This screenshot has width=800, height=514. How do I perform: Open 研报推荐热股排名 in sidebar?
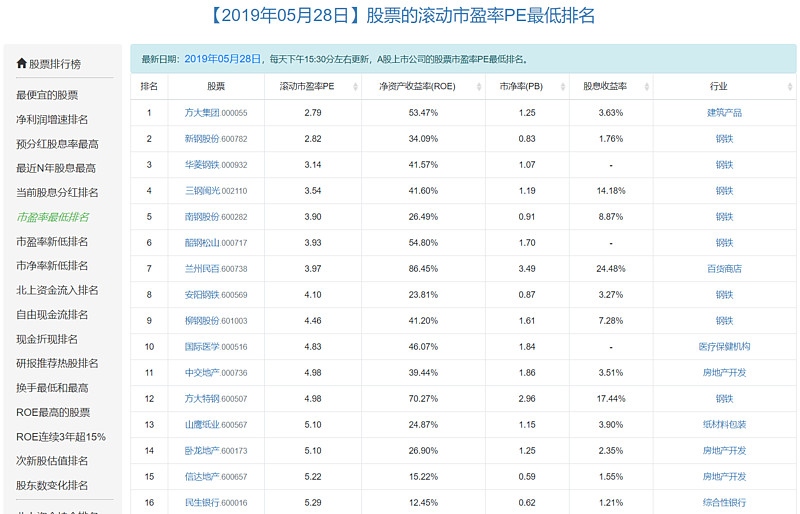tap(57, 363)
